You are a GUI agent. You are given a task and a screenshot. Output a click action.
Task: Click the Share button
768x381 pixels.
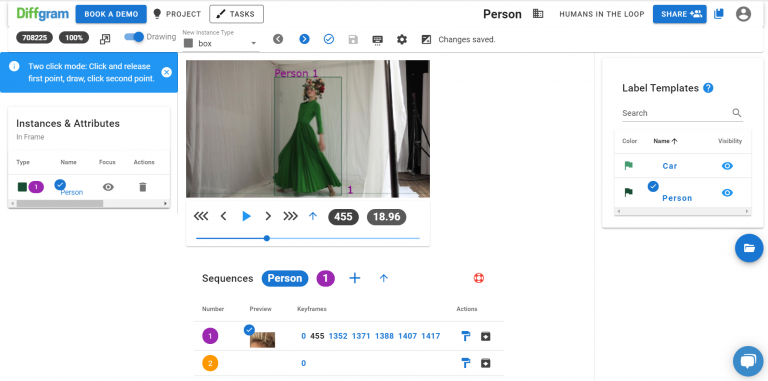coord(680,14)
